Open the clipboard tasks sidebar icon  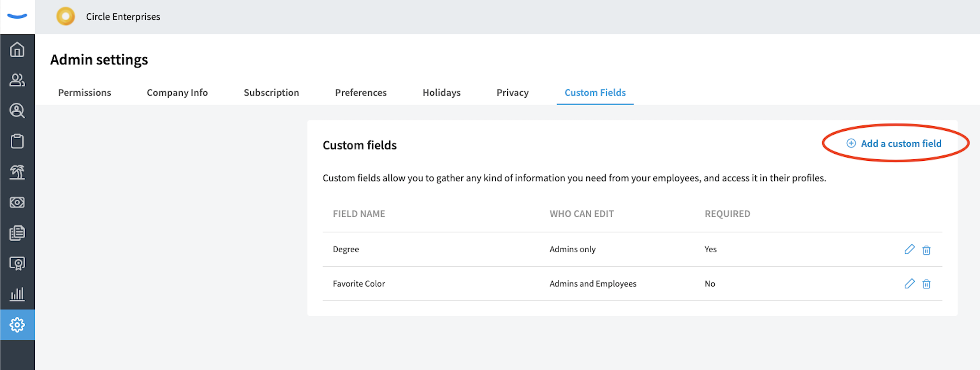tap(17, 141)
